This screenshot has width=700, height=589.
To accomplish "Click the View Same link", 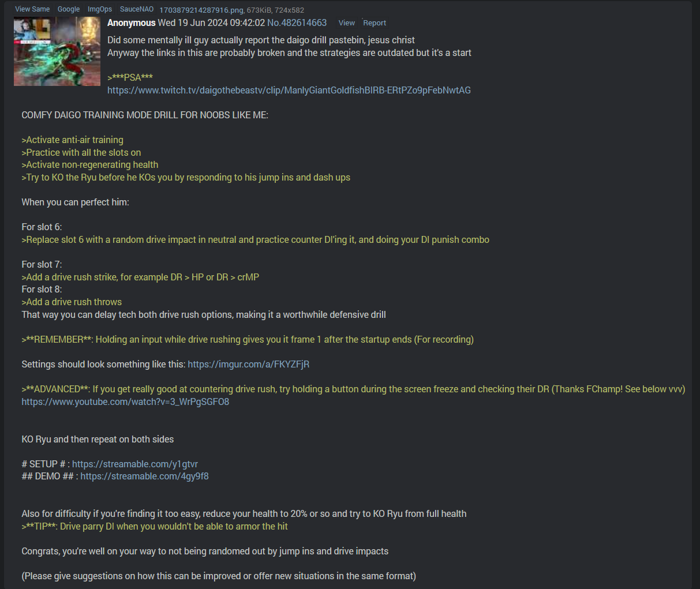I will point(32,9).
